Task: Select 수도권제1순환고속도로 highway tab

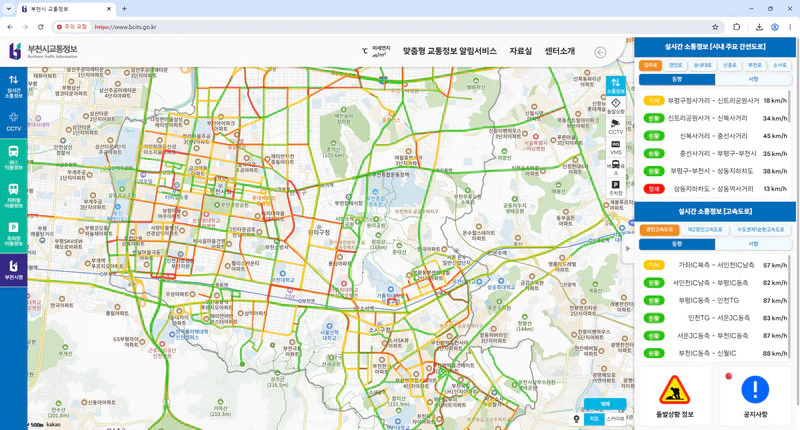Action: 761,230
